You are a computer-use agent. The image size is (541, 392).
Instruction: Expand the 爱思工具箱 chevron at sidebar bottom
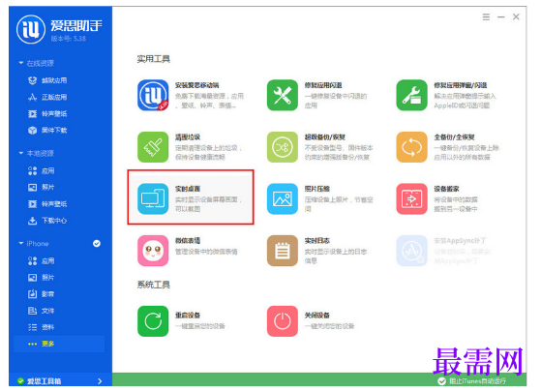click(100, 381)
